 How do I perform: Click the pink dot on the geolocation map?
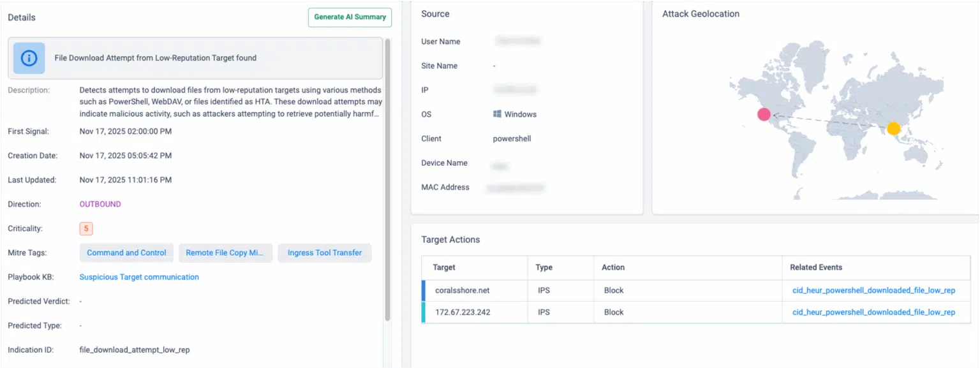click(x=764, y=115)
